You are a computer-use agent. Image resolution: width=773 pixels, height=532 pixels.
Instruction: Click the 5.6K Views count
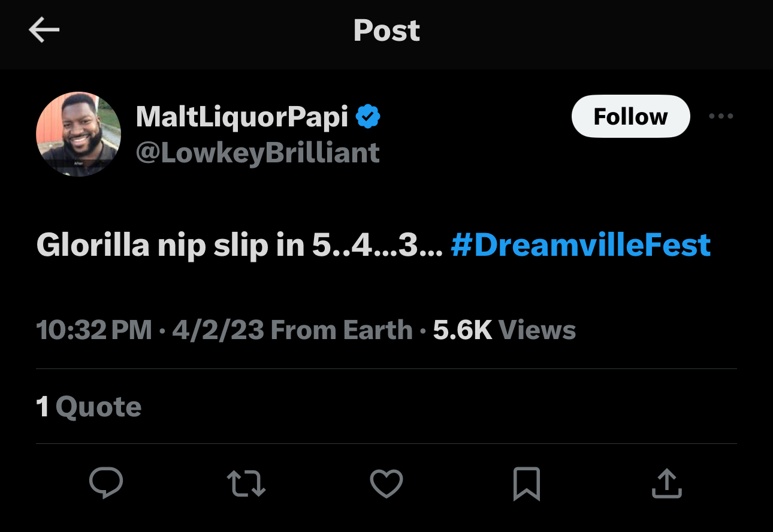pos(504,330)
